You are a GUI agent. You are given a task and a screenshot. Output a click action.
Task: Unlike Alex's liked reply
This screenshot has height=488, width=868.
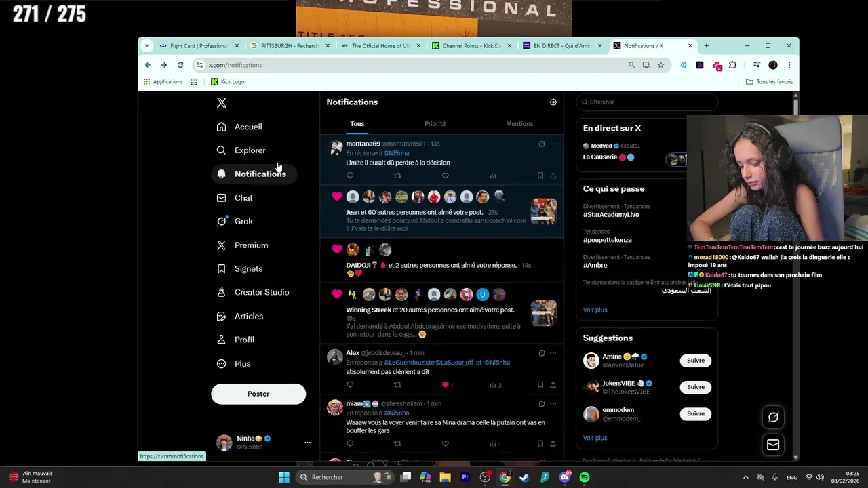click(446, 385)
